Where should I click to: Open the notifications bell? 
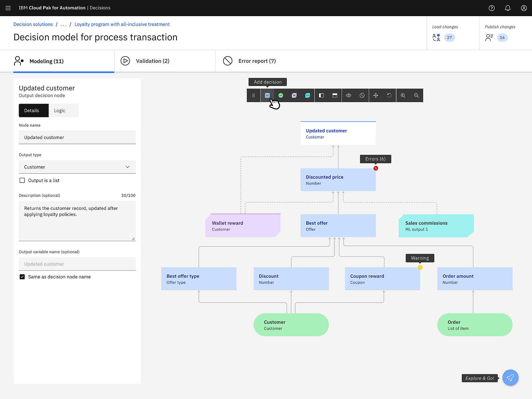point(508,8)
